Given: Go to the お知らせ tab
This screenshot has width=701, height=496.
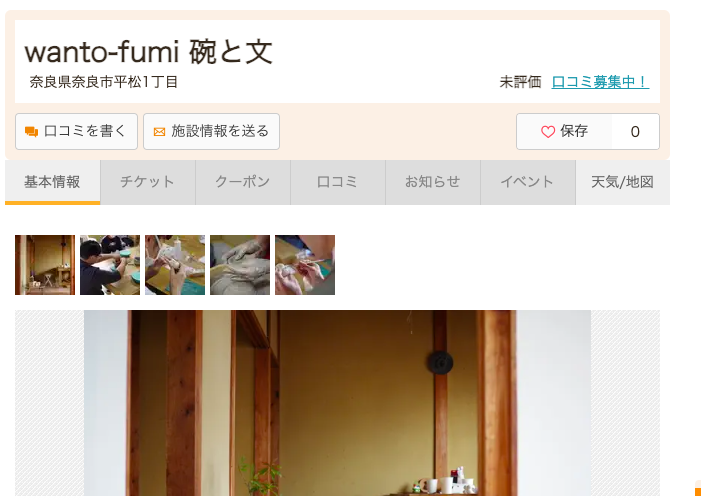Looking at the screenshot, I should pyautogui.click(x=433, y=182).
